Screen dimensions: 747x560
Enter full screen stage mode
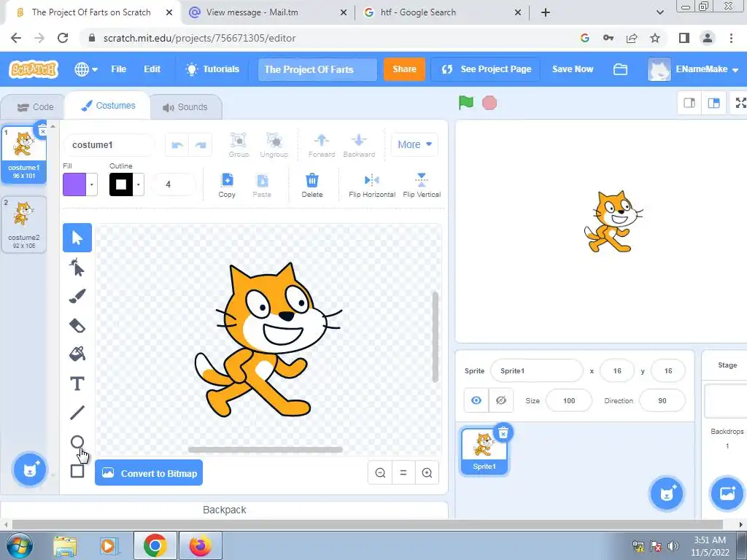click(740, 103)
